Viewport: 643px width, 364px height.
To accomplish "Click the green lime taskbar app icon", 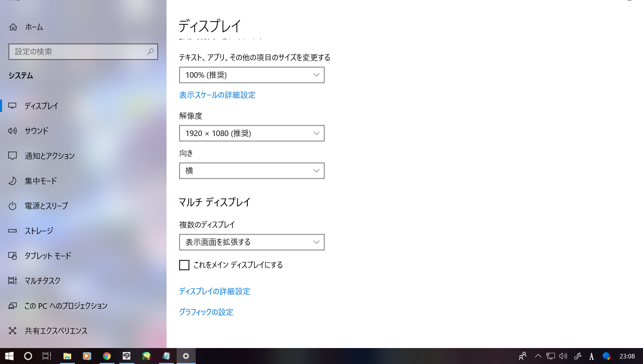I will tap(146, 356).
